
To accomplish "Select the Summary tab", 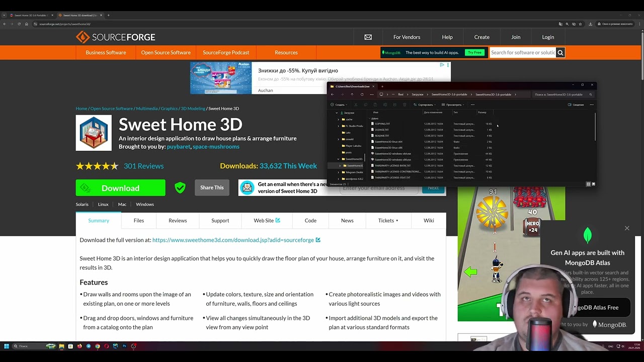I will 99,221.
